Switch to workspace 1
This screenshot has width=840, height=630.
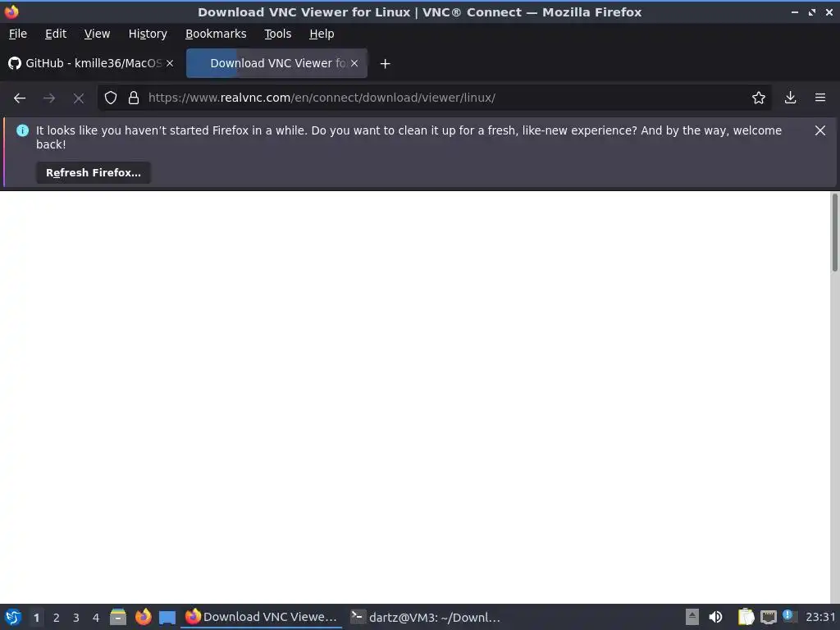pos(36,618)
